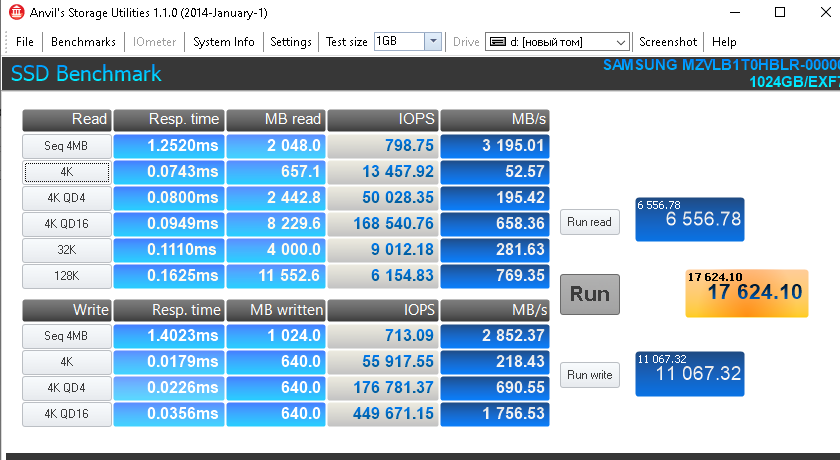This screenshot has width=840, height=460.
Task: Run the read 128K test
Action: pos(67,275)
